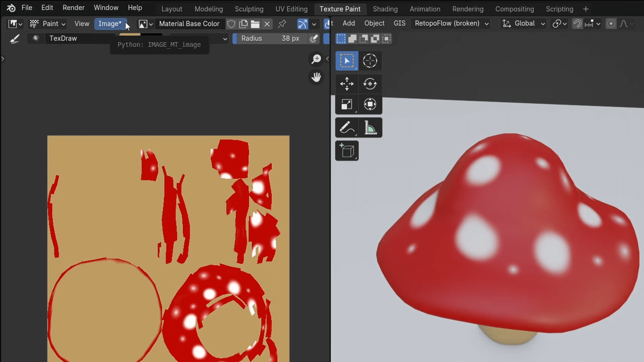Click the zoom magnifier icon in the image editor
This screenshot has height=362, width=644.
click(316, 59)
